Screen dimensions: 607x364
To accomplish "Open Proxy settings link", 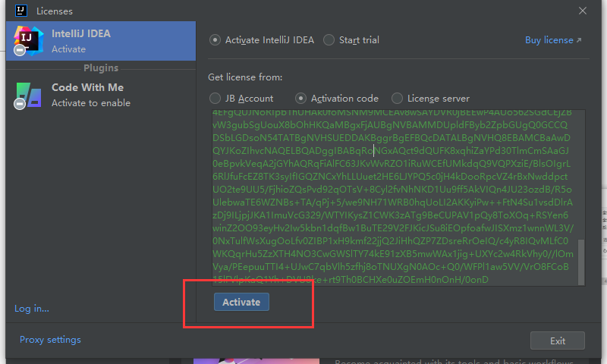I will [x=50, y=339].
